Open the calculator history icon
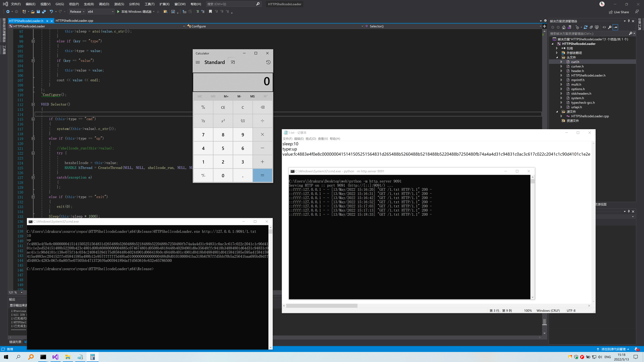Image resolution: width=644 pixels, height=362 pixels. [268, 62]
